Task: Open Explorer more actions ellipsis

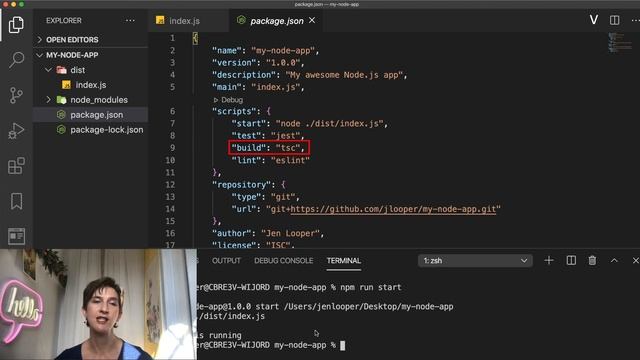Action: tap(130, 20)
